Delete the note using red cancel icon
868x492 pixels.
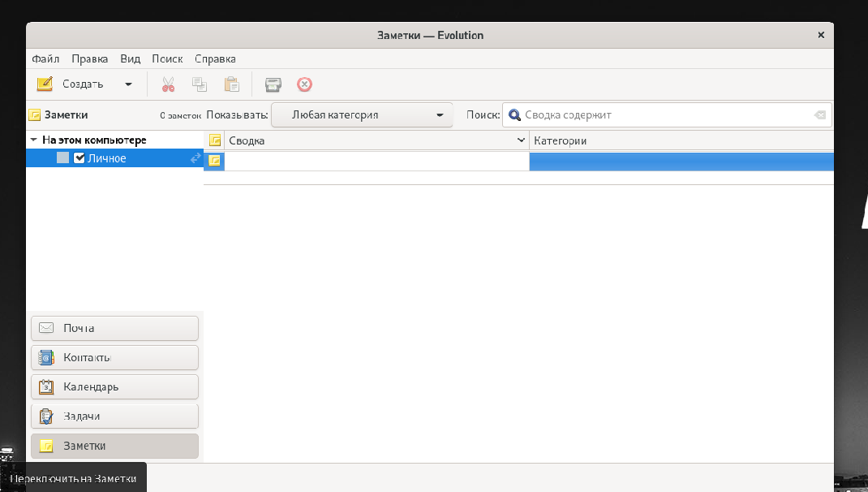304,84
